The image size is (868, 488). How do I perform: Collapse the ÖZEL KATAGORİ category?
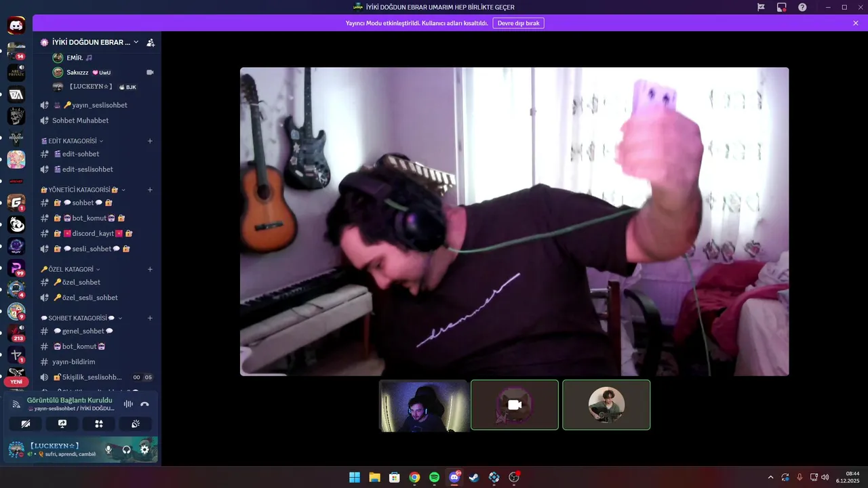pos(98,269)
